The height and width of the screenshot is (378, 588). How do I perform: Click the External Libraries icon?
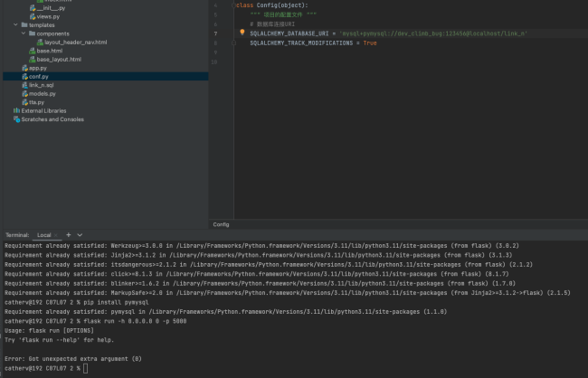16,110
